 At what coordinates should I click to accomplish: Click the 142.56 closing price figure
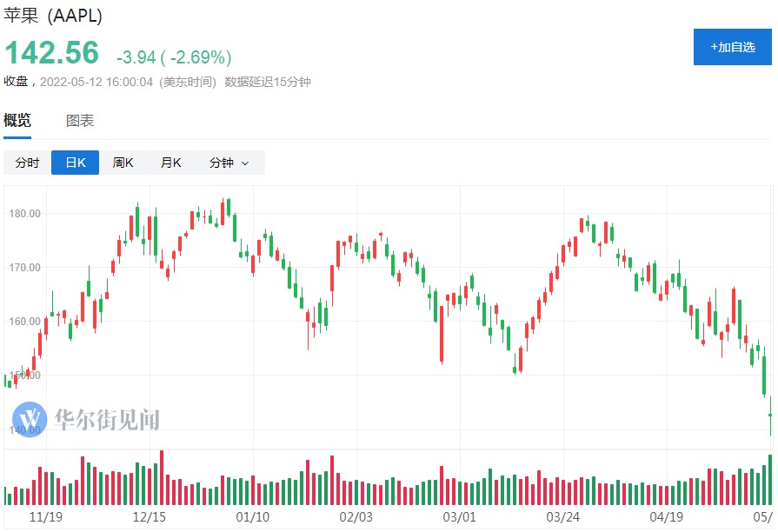coord(52,54)
